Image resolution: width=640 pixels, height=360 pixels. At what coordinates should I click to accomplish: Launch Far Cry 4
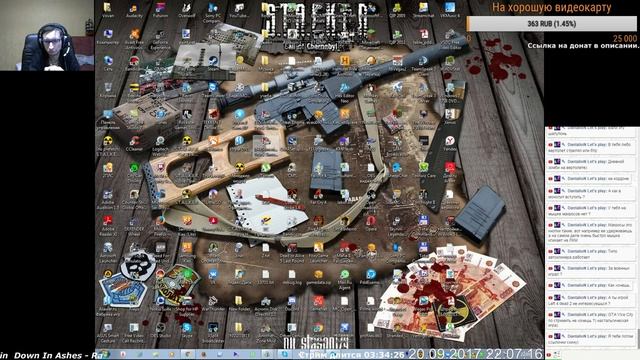click(318, 197)
